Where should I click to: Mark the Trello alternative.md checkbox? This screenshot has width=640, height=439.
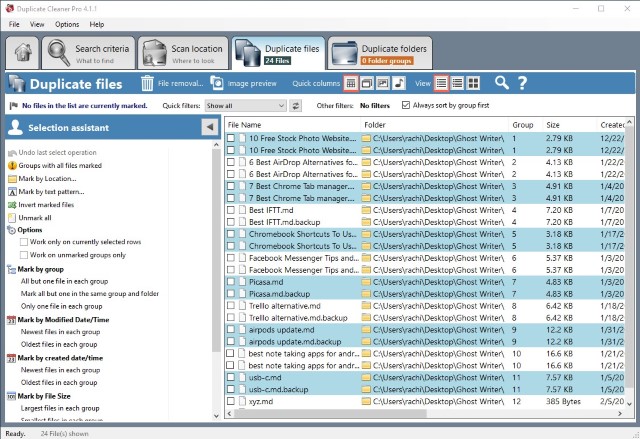pos(231,306)
